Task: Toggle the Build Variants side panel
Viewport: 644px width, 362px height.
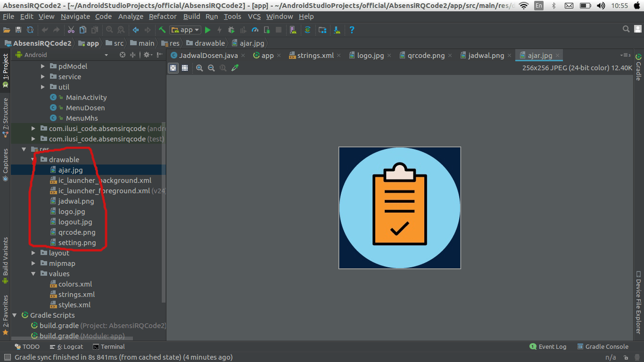Action: tap(5, 259)
